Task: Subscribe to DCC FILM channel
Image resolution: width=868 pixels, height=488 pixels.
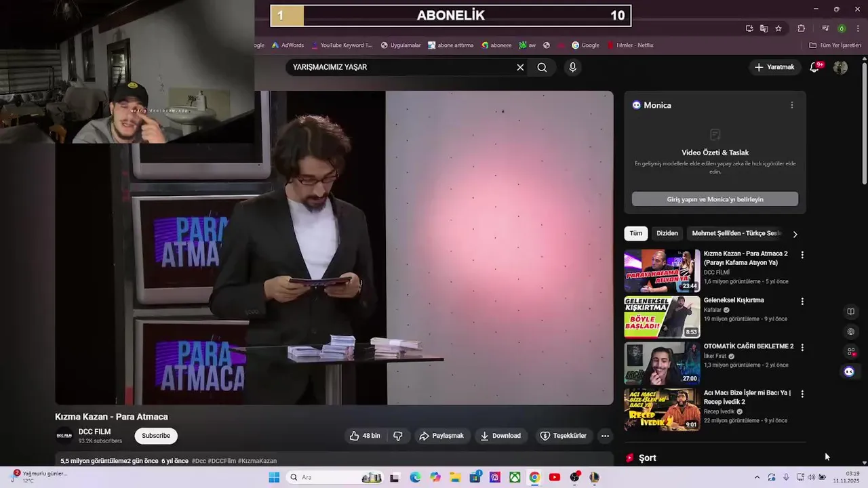Action: (x=156, y=436)
